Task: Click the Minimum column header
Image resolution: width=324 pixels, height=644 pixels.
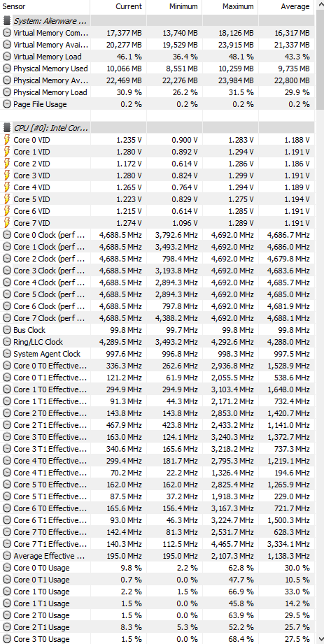Action: pos(174,6)
